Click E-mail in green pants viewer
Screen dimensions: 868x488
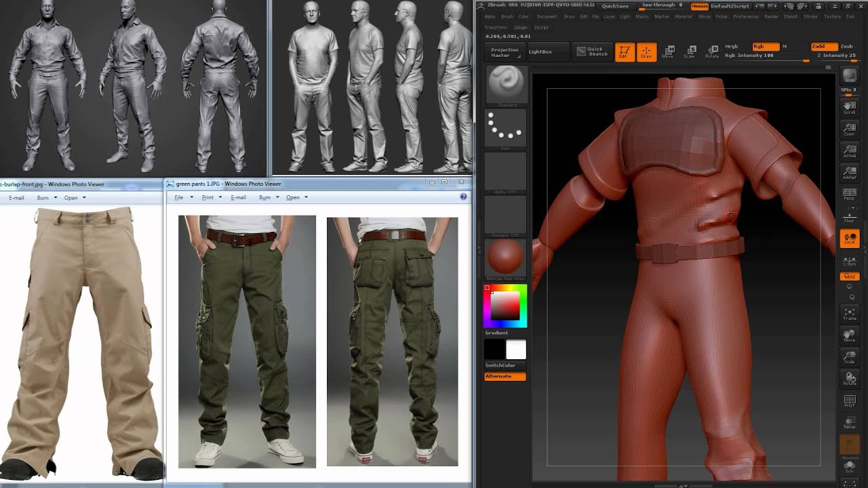[x=238, y=197]
